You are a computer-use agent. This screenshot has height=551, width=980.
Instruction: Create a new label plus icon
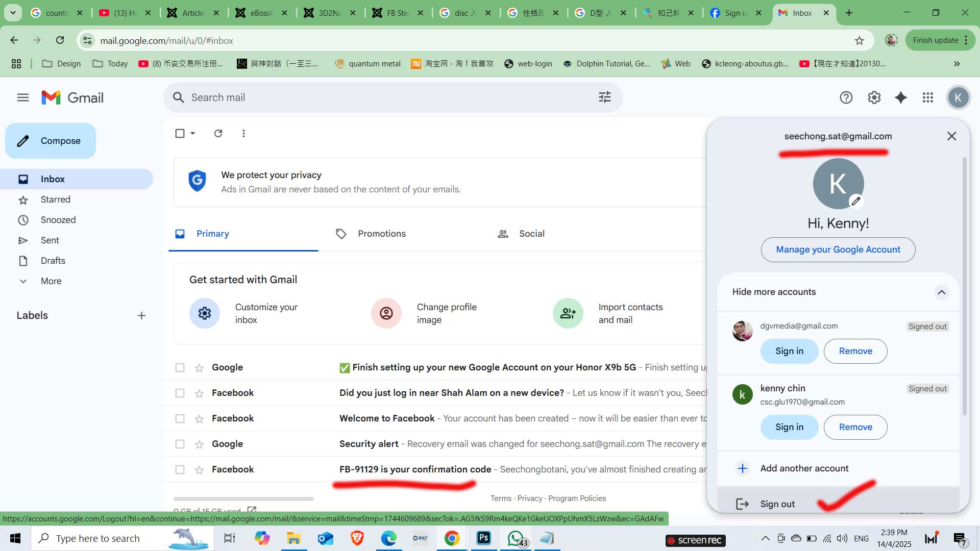click(141, 316)
